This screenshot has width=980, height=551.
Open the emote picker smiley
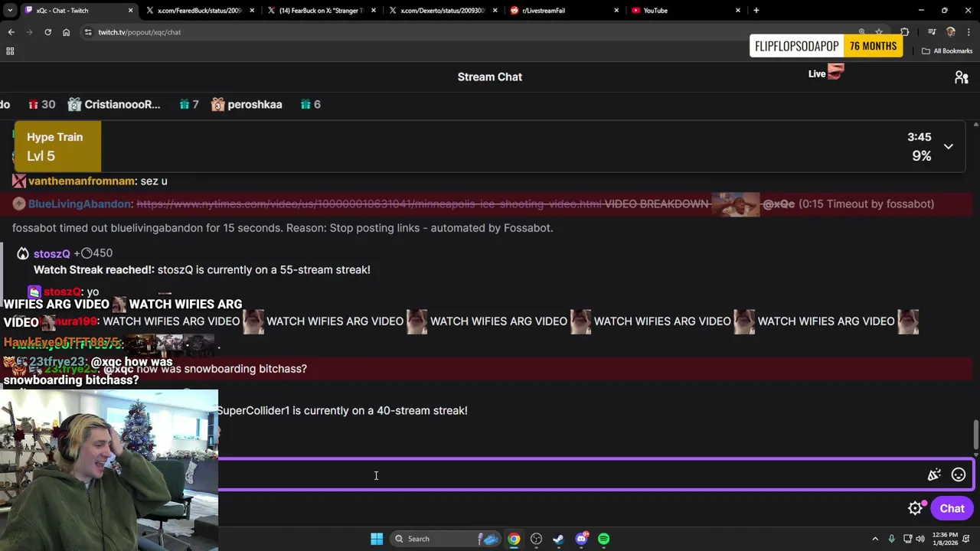tap(959, 475)
